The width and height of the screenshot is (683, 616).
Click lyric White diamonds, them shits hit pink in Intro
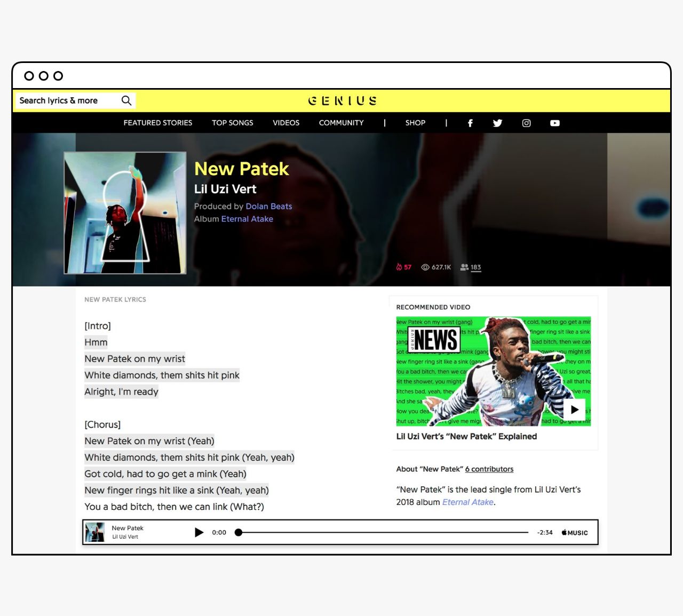click(162, 375)
